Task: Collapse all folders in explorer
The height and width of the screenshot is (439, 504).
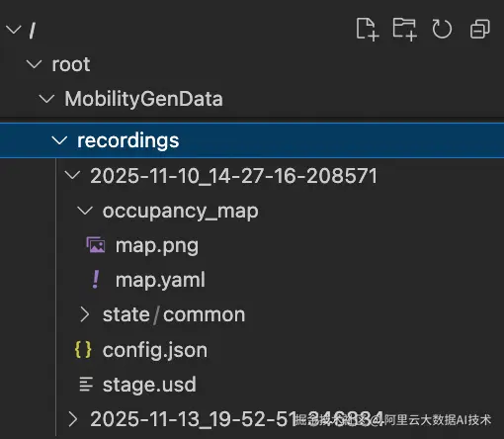Action: pyautogui.click(x=479, y=30)
